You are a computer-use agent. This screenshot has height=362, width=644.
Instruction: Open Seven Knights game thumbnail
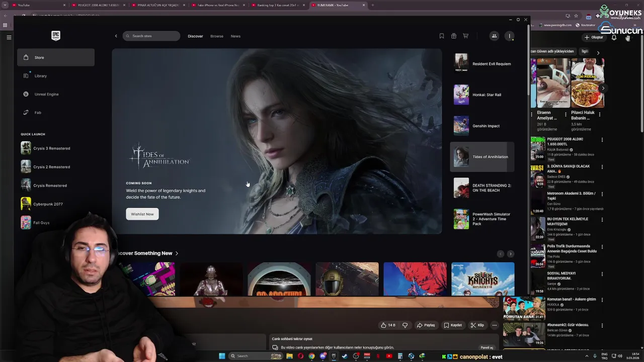coord(483,279)
